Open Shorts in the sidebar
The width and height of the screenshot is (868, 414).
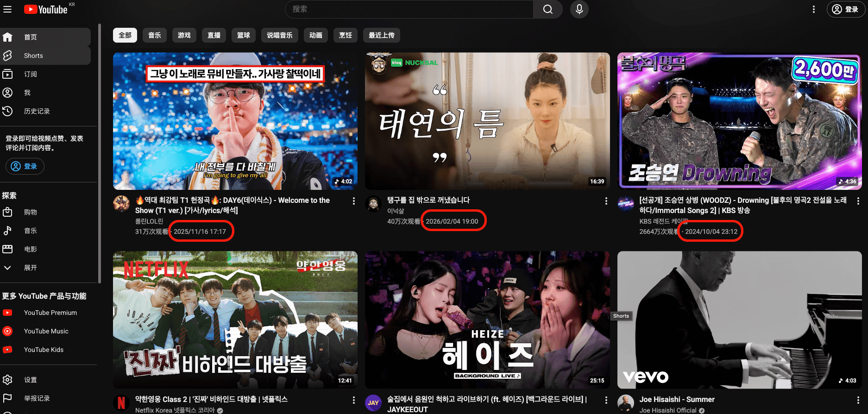[x=33, y=56]
